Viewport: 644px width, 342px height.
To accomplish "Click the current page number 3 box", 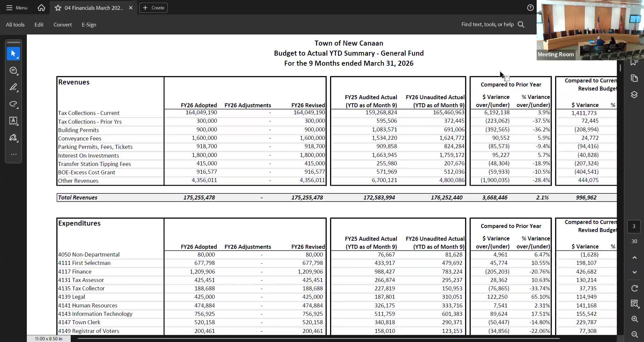I will (634, 226).
